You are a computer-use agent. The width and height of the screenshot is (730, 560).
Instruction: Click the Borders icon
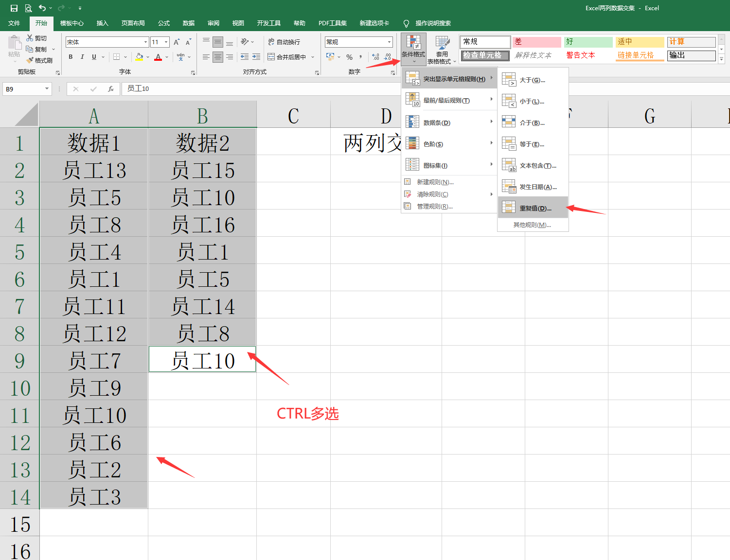point(117,57)
